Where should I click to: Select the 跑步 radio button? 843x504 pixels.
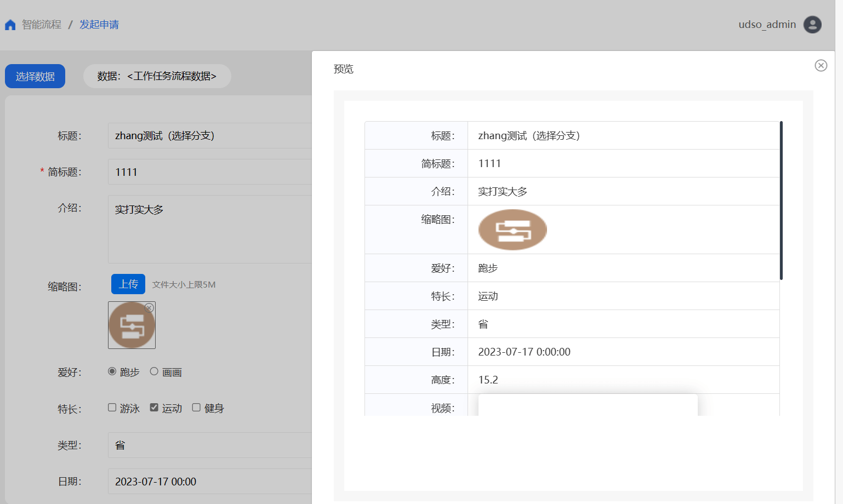pyautogui.click(x=112, y=371)
